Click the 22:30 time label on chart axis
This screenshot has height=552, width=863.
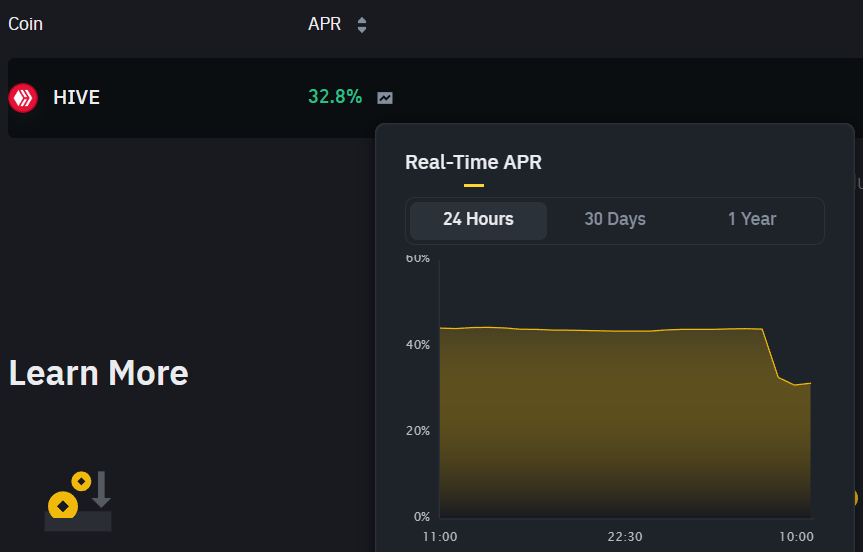(x=625, y=537)
